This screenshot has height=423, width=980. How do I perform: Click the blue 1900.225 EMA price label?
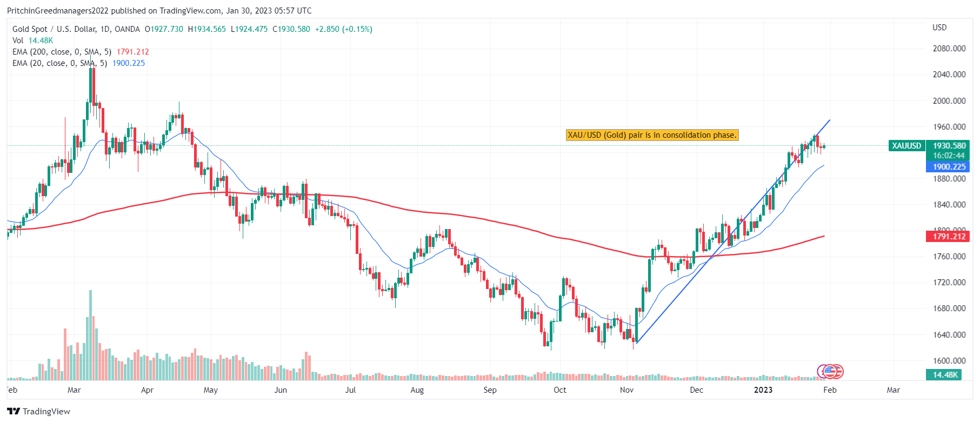point(948,167)
